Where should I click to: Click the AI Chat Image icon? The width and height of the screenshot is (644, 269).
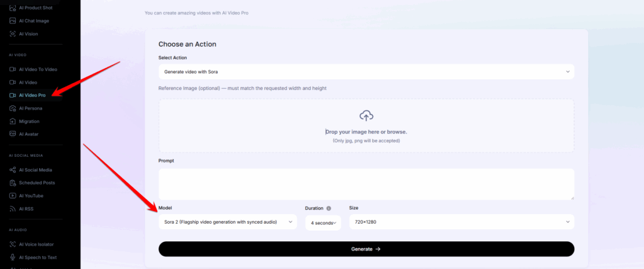point(13,21)
